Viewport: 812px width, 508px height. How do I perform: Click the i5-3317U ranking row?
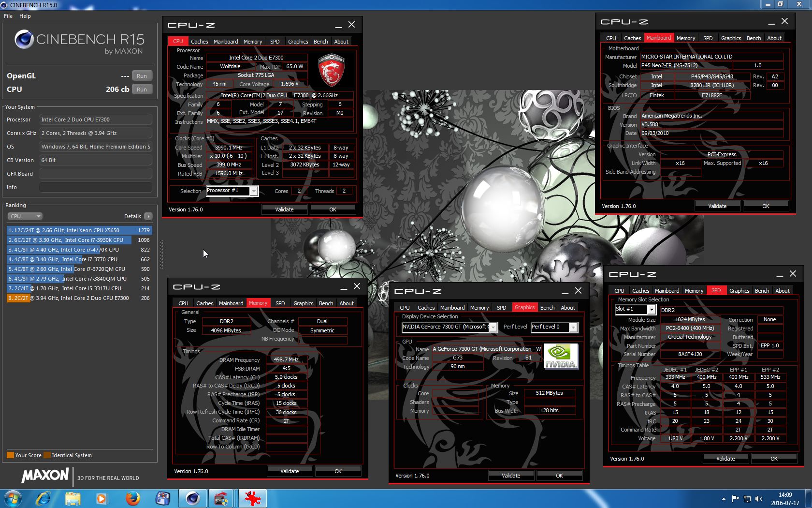coord(79,288)
